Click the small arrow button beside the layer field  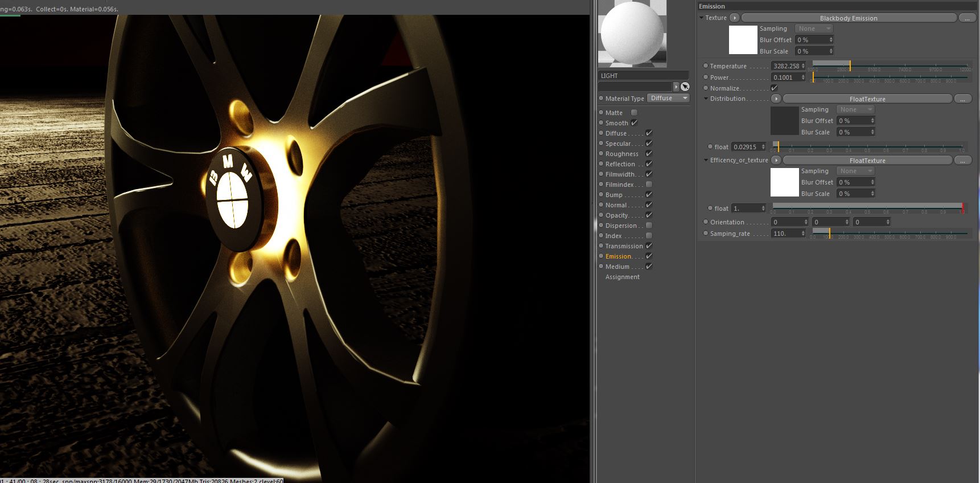point(676,87)
